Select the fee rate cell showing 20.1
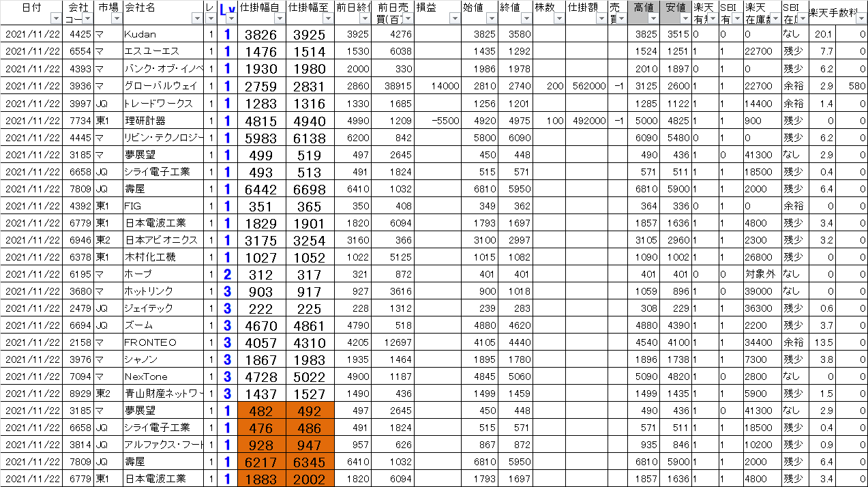868x487 pixels. (822, 34)
